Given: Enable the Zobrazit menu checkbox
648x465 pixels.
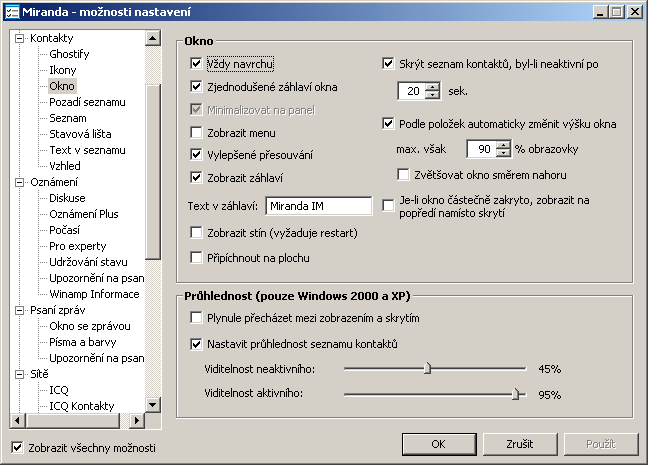Looking at the screenshot, I should (x=196, y=133).
